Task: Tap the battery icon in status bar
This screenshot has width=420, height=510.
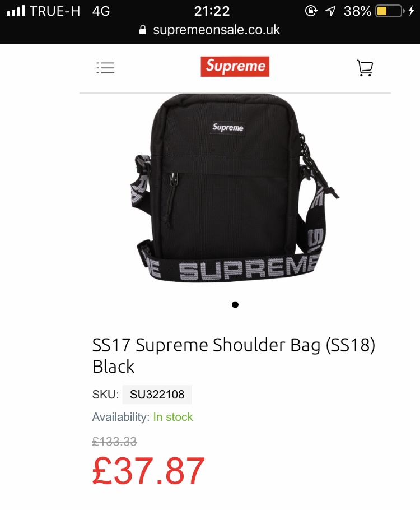Action: click(x=390, y=11)
